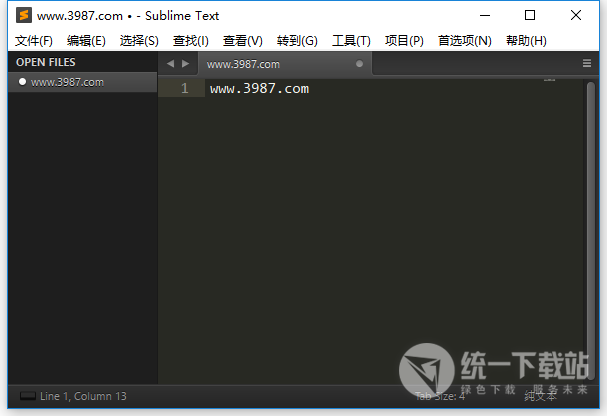
Task: Open the 帮助(H) help menu
Action: tap(526, 41)
